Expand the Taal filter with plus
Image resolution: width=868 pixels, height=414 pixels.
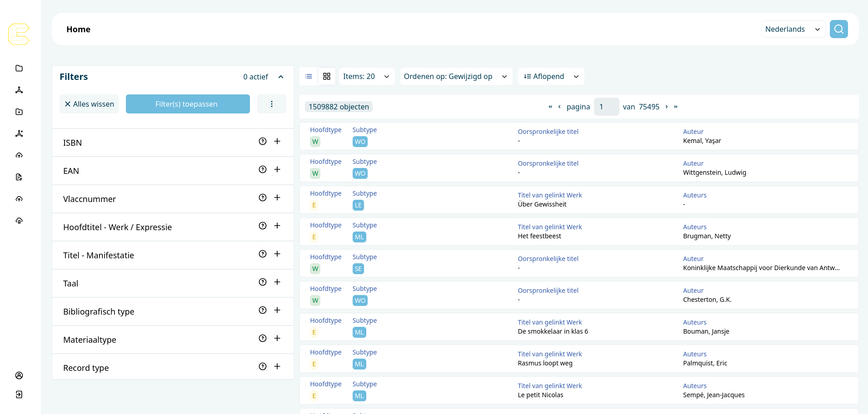click(277, 282)
